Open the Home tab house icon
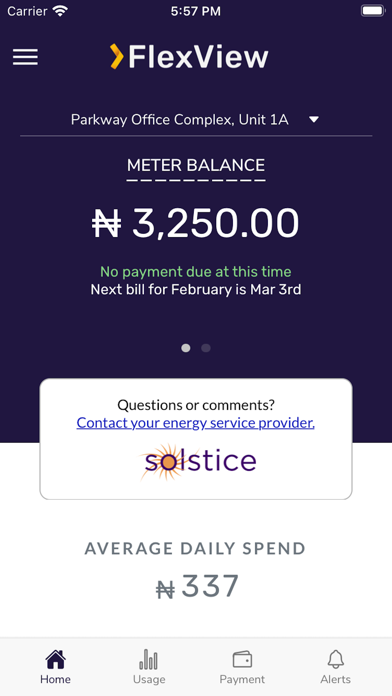The height and width of the screenshot is (696, 392). pyautogui.click(x=55, y=660)
